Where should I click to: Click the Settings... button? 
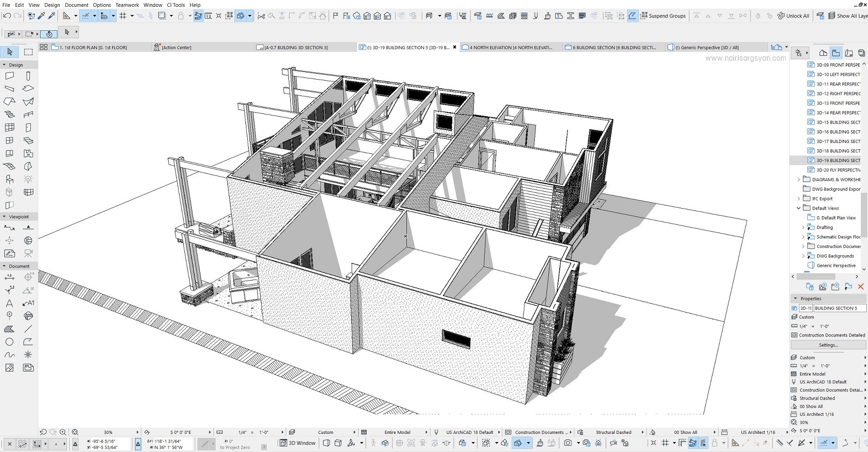point(828,345)
